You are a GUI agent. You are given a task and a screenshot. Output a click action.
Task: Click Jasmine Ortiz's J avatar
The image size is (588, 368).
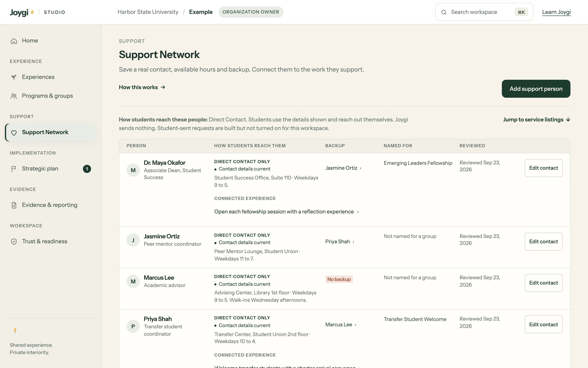pyautogui.click(x=133, y=240)
